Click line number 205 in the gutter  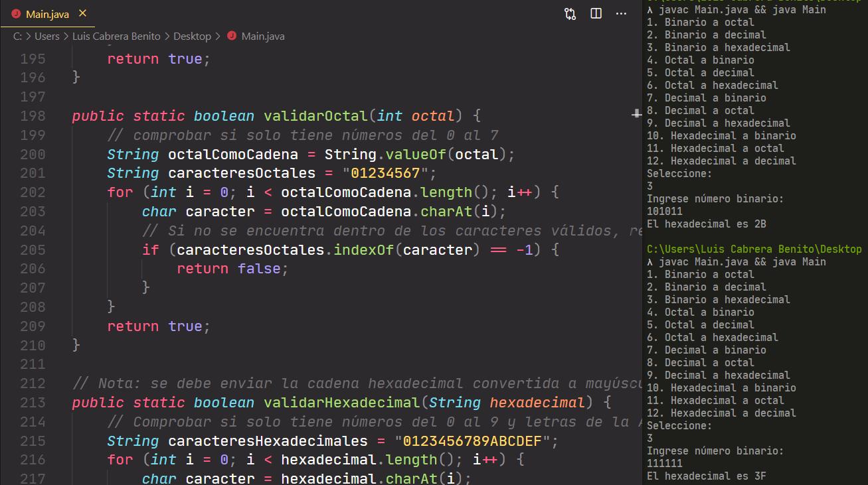pos(33,250)
